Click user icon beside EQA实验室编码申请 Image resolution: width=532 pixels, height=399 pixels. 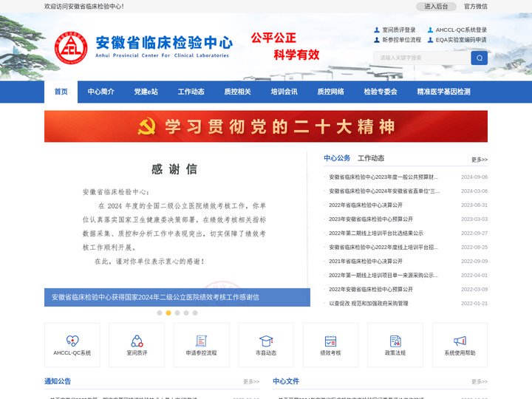coord(430,40)
